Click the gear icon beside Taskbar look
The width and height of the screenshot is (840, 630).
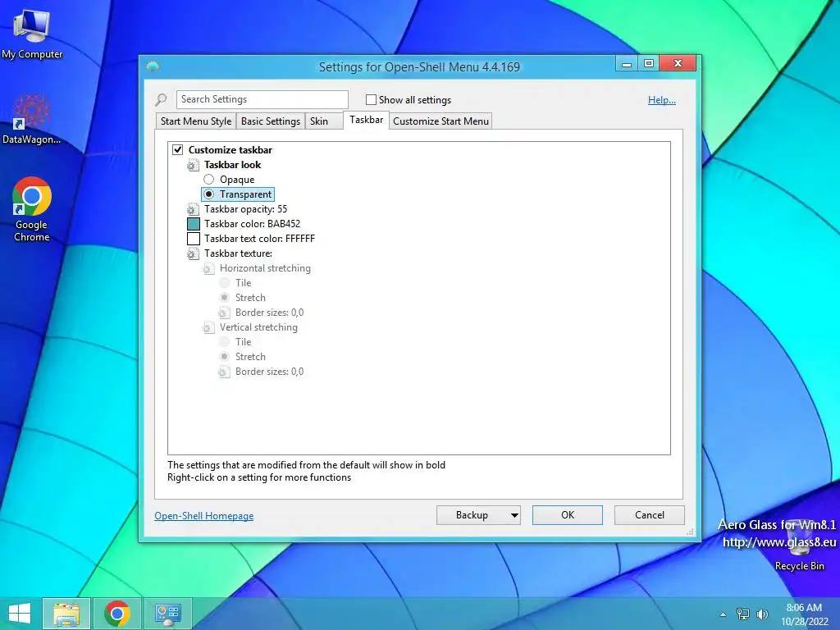pos(193,165)
